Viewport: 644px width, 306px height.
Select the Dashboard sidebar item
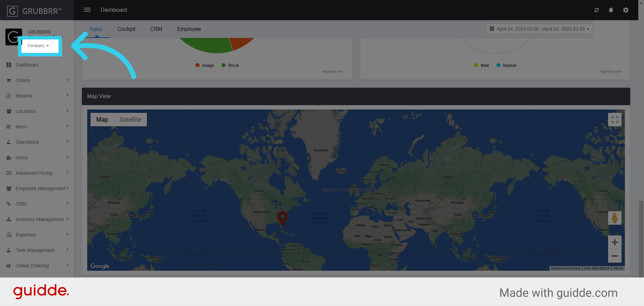[x=37, y=65]
